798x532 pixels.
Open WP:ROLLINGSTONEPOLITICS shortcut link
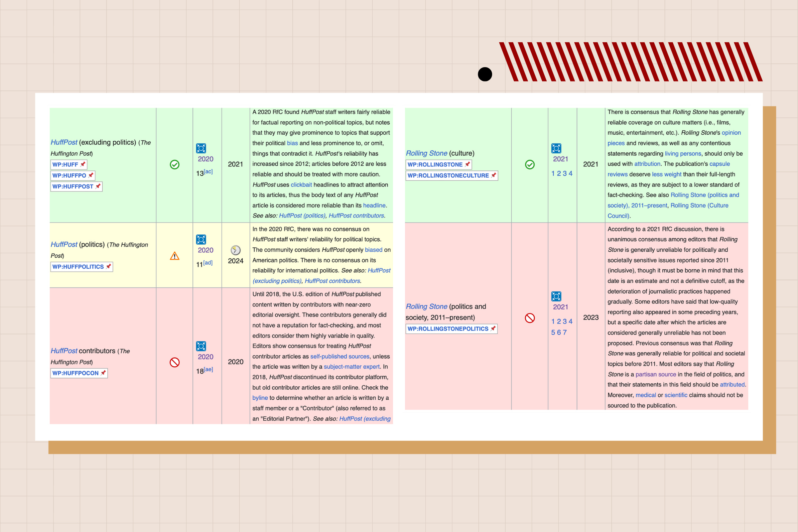(448, 329)
